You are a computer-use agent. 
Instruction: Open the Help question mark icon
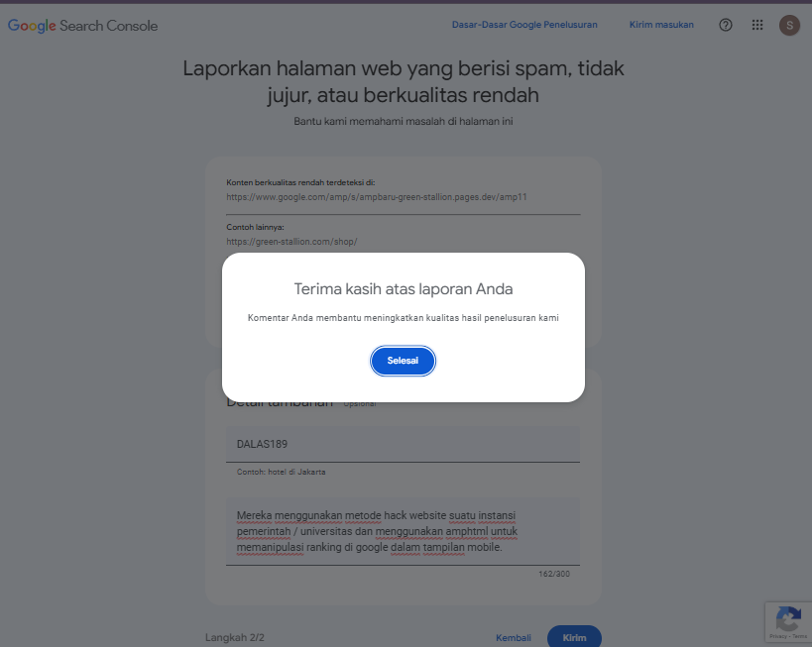(x=726, y=25)
